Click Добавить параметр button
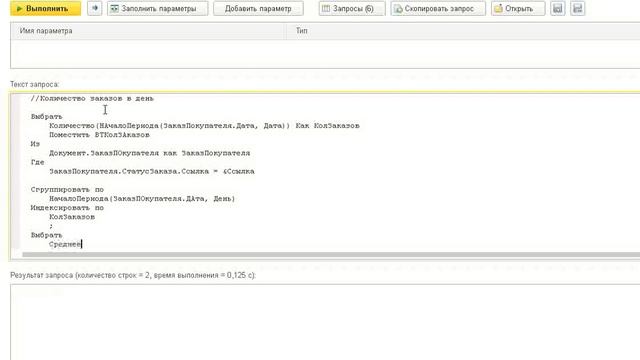Viewport: 640px width, 360px height. (x=258, y=9)
